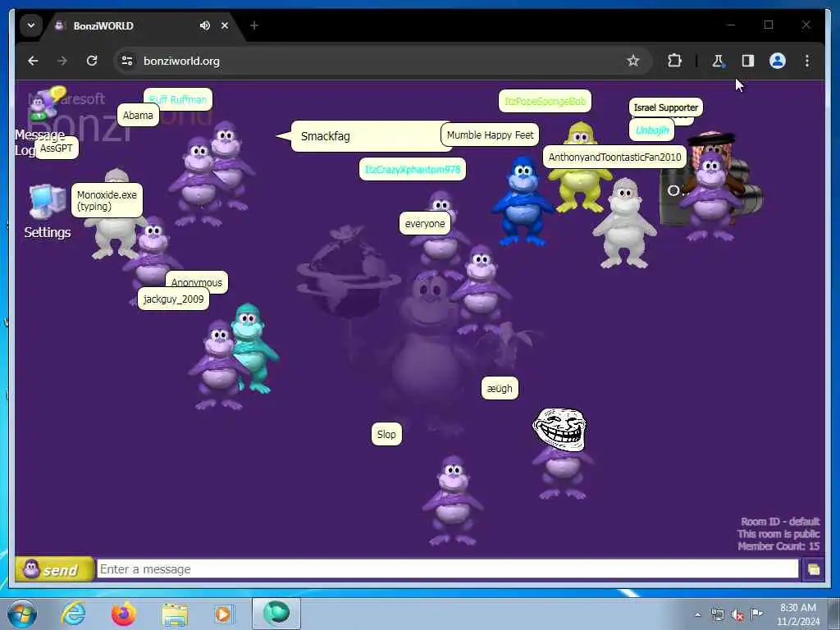Screen dimensions: 840x630
Task: Click the Bonzi with the oil barrels
Action: pos(710,186)
